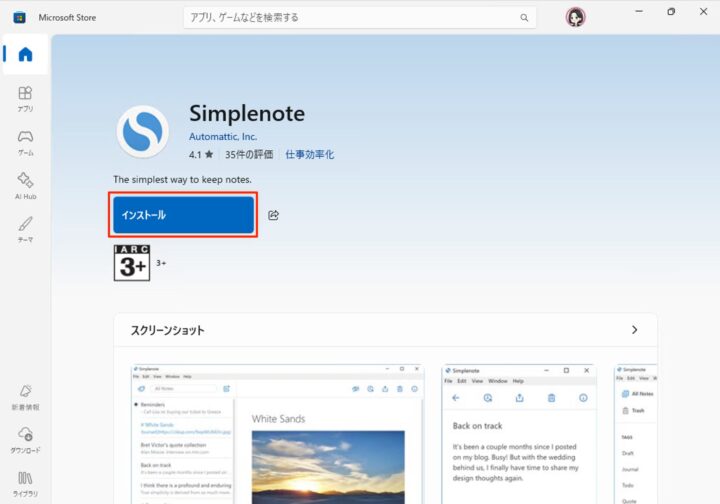Viewport: 720px width, 504px height.
Task: Go to the アプリ (Apps) section
Action: tap(25, 98)
